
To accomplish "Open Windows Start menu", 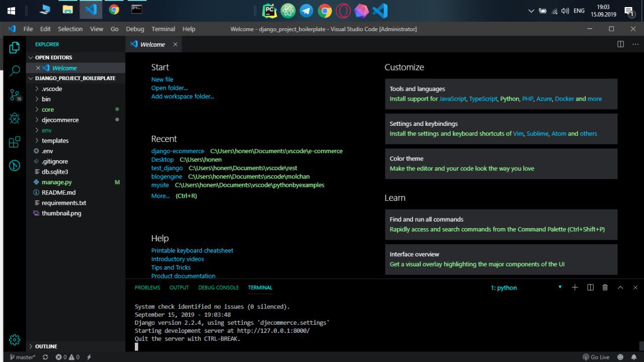I will pos(11,10).
